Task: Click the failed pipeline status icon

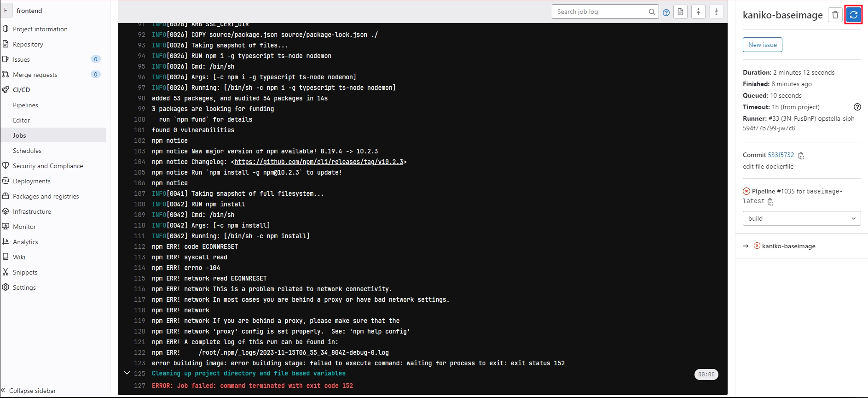Action: pos(746,191)
